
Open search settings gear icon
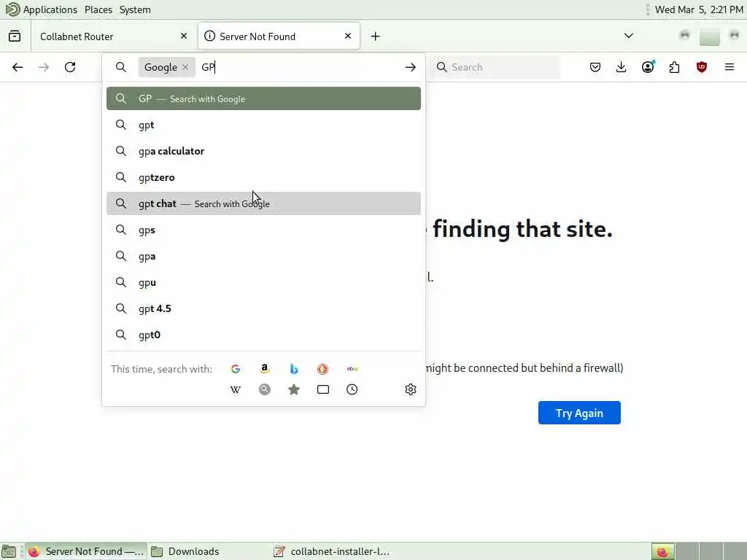410,389
